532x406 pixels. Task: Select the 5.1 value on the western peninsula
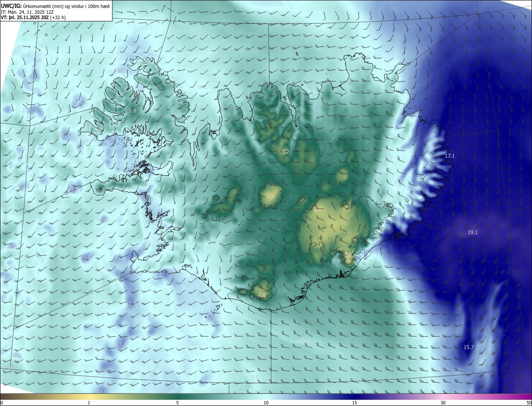point(100,189)
